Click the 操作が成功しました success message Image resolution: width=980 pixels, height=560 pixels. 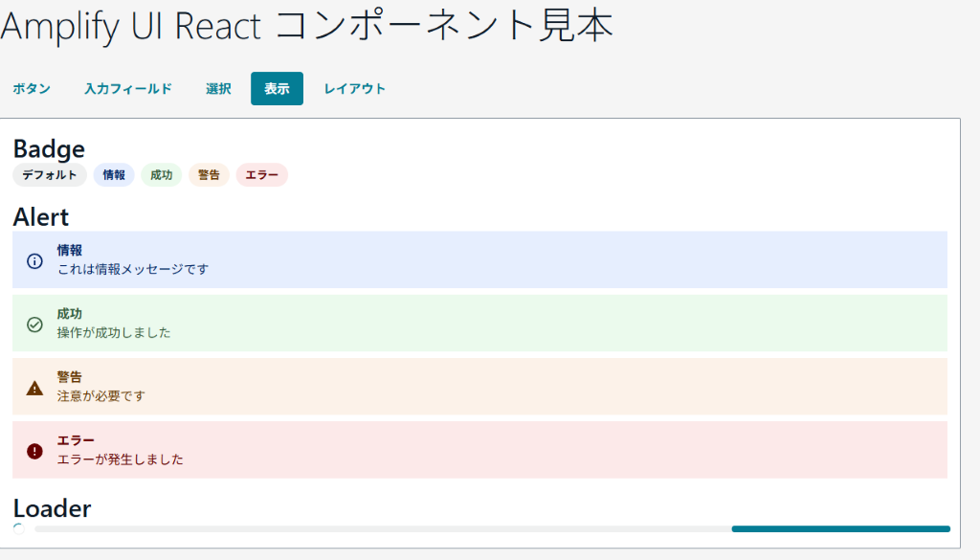click(117, 334)
